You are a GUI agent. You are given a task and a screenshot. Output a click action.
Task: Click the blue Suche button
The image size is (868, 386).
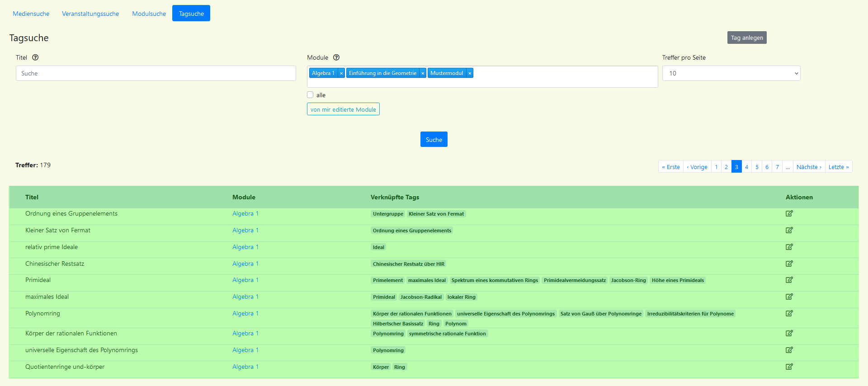point(434,140)
